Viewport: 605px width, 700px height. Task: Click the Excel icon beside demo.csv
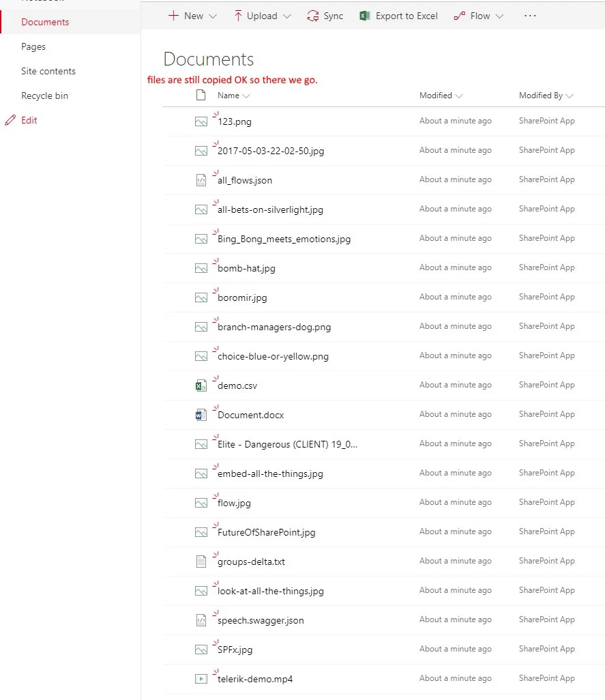point(201,386)
